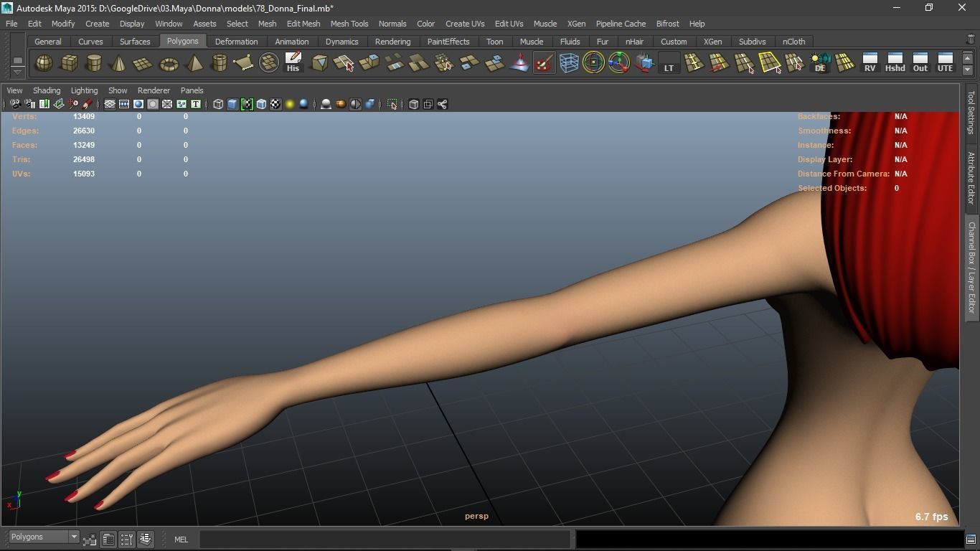Screen dimensions: 980x551
Task: Toggle the X-ray display icon
Action: point(413,104)
